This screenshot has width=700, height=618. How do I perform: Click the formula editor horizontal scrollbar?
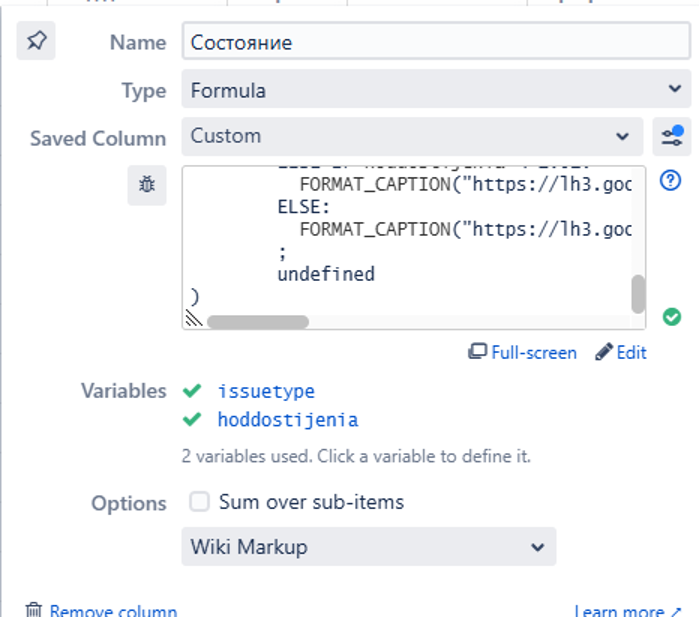(x=258, y=322)
